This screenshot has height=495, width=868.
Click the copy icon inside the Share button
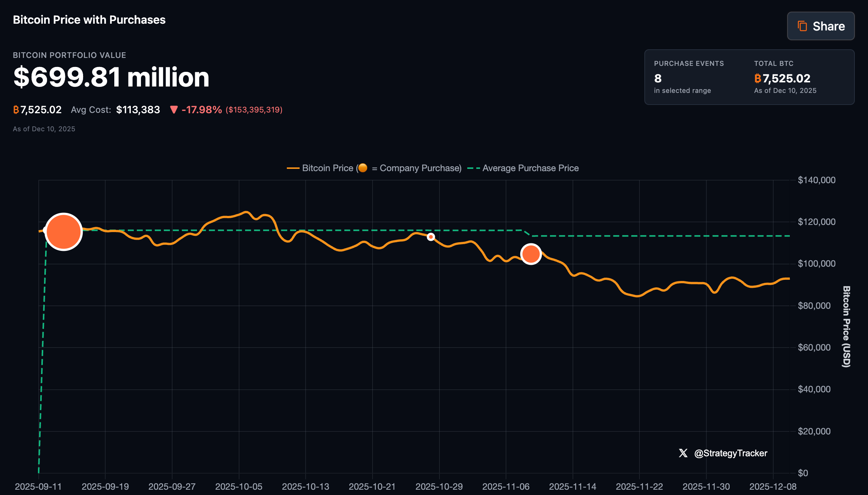coord(803,26)
